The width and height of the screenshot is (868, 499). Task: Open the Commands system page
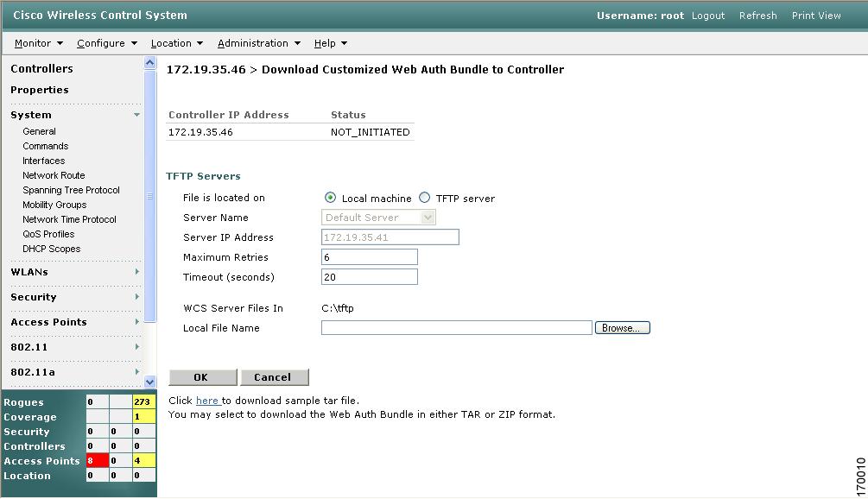(46, 146)
